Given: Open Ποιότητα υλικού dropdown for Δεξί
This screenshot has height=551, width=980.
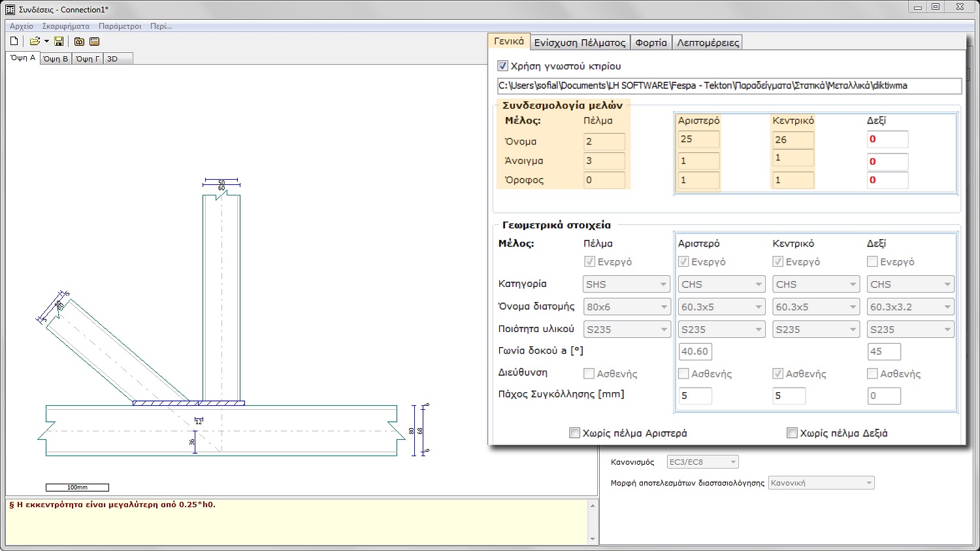Looking at the screenshot, I should click(x=911, y=329).
